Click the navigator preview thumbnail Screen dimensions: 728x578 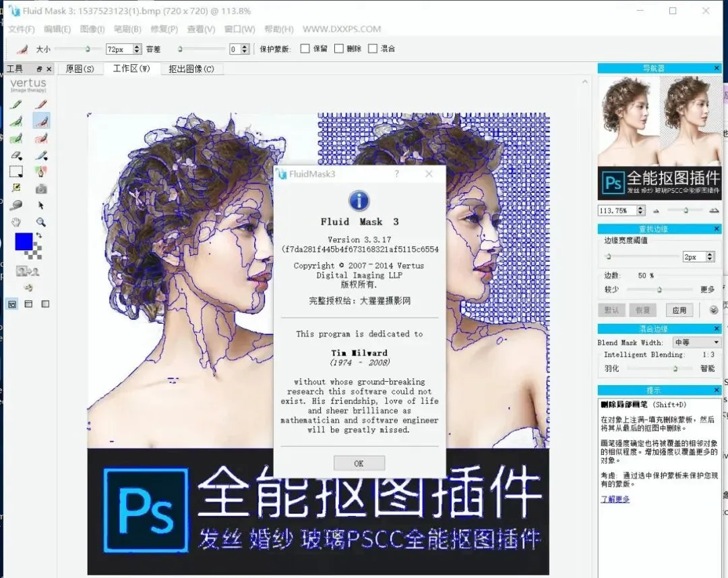point(659,138)
